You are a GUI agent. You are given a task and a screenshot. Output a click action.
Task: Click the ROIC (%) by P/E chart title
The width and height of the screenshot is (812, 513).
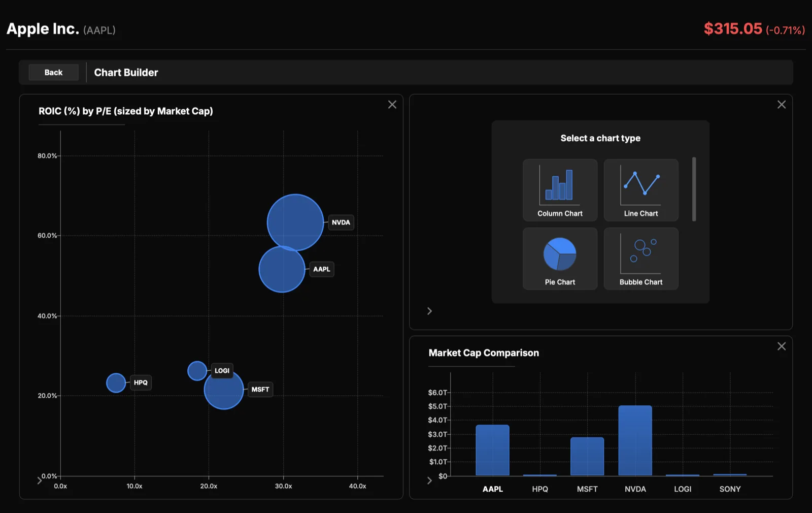[126, 111]
